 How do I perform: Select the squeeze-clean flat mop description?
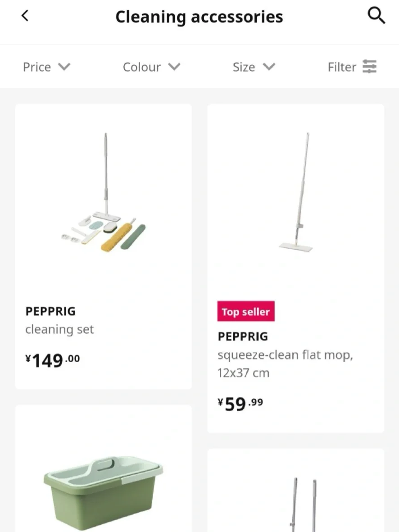(285, 364)
